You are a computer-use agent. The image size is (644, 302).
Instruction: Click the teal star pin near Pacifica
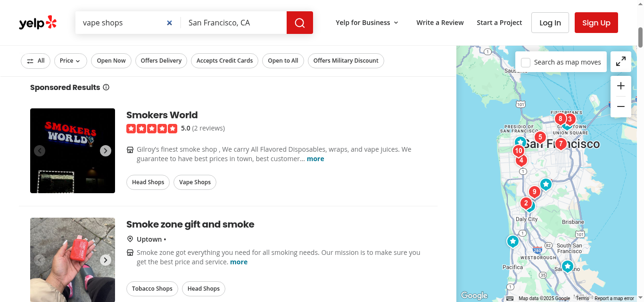pyautogui.click(x=512, y=242)
